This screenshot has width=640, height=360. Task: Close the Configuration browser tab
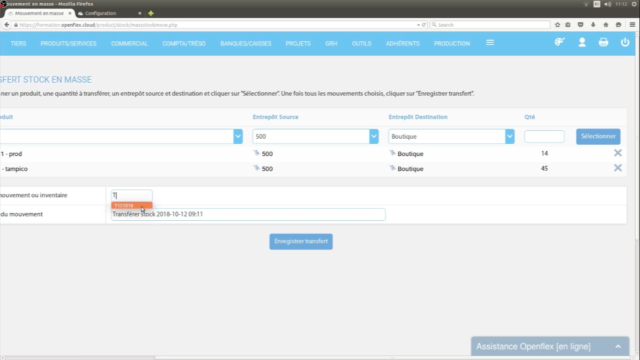(140, 13)
